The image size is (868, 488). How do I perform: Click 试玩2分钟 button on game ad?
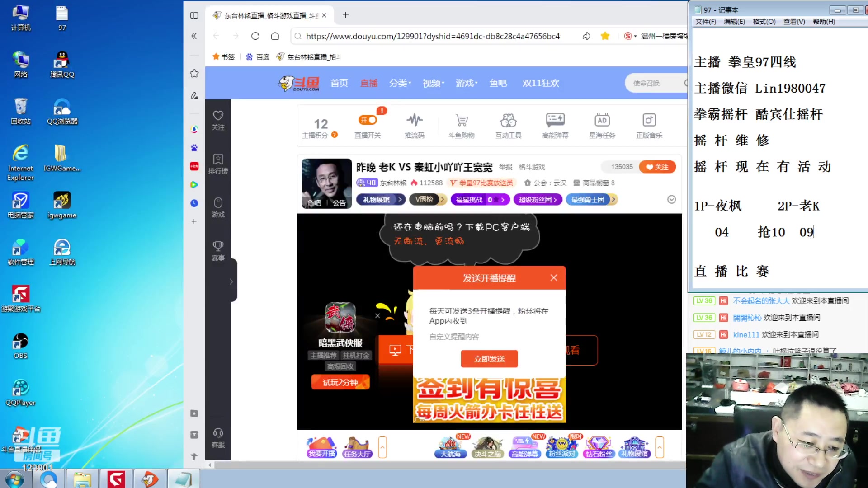[340, 382]
